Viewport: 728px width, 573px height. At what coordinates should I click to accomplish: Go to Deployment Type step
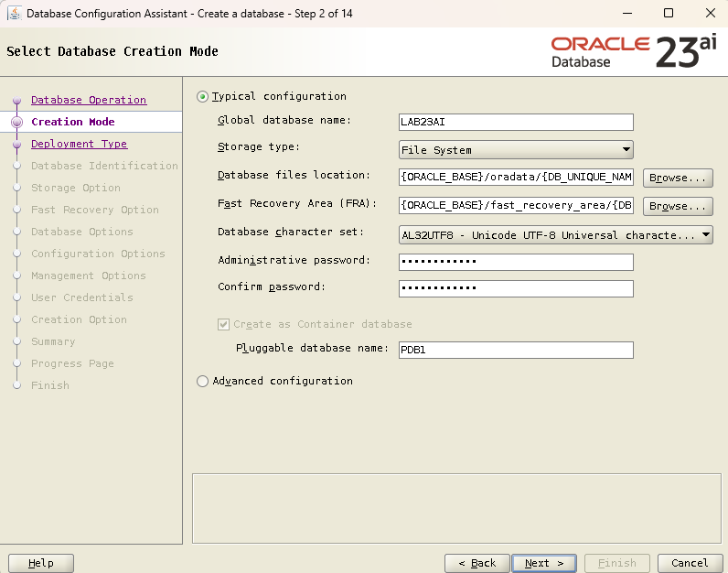pyautogui.click(x=79, y=144)
